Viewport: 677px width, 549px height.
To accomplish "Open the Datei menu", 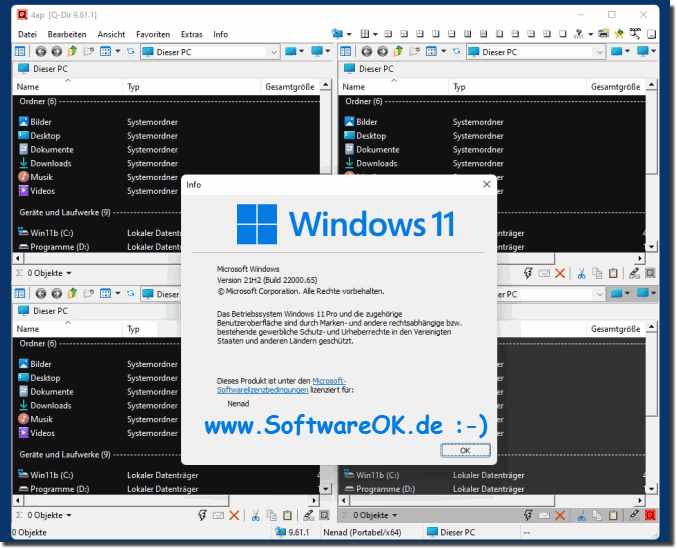I will (27, 35).
